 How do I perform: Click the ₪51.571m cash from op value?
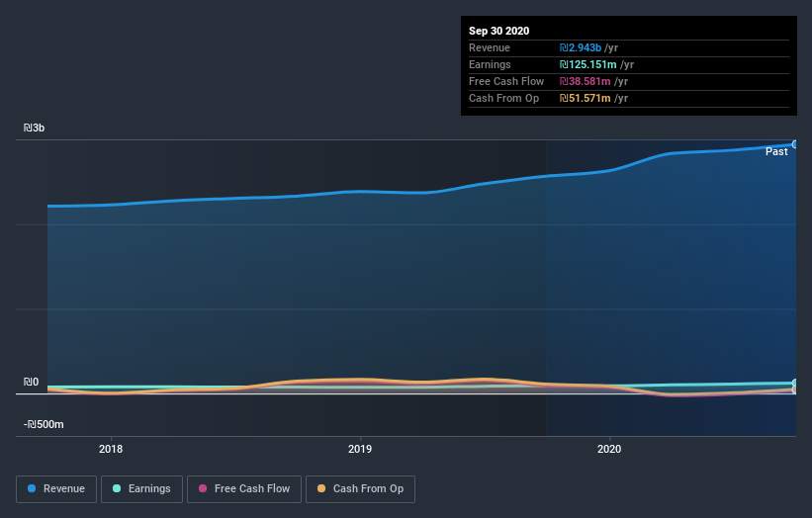click(x=585, y=98)
